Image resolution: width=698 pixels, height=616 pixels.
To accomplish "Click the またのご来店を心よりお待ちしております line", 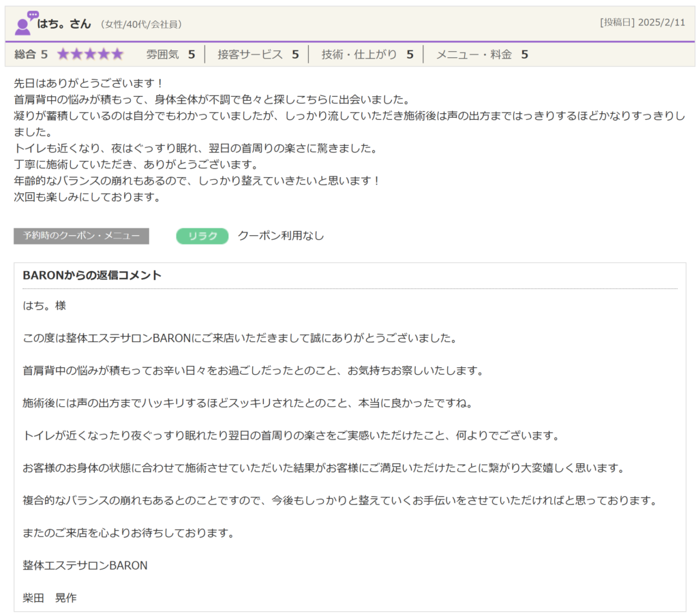I will pyautogui.click(x=129, y=533).
